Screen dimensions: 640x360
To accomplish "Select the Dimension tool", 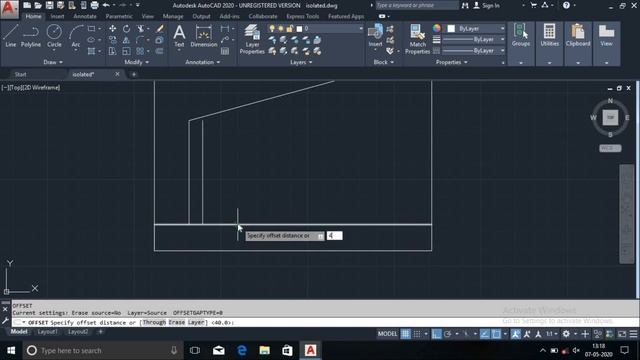I will (204, 36).
